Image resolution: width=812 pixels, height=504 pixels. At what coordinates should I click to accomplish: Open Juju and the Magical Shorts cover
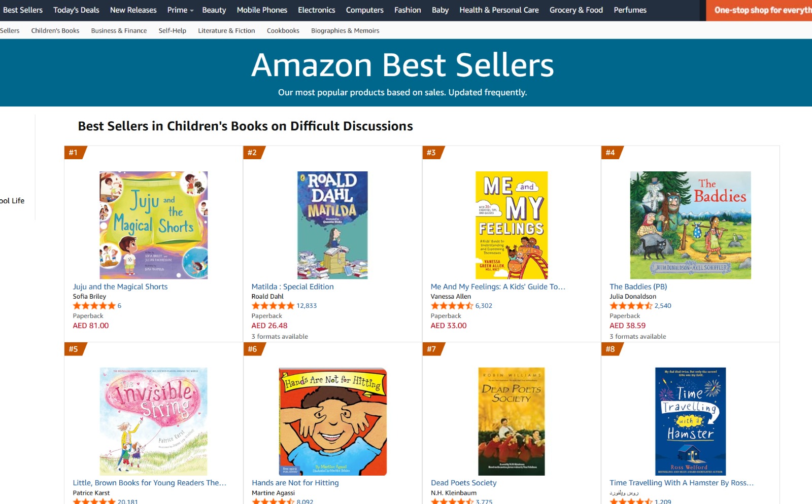153,225
